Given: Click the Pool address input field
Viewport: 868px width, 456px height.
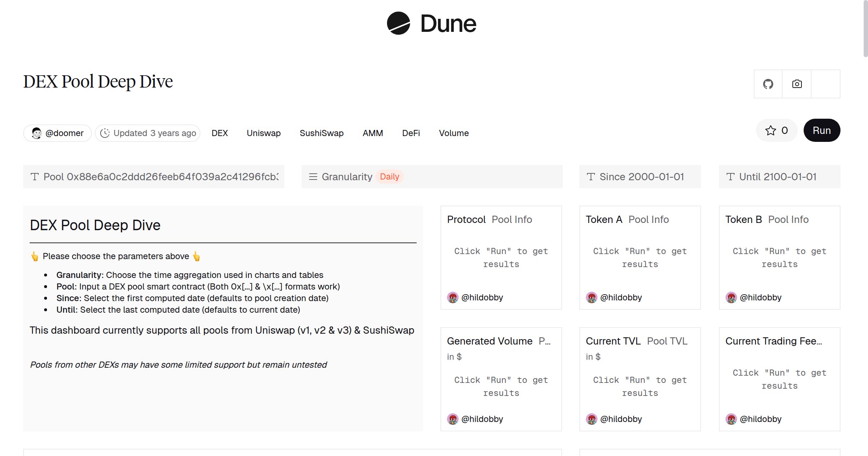Looking at the screenshot, I should tap(156, 177).
